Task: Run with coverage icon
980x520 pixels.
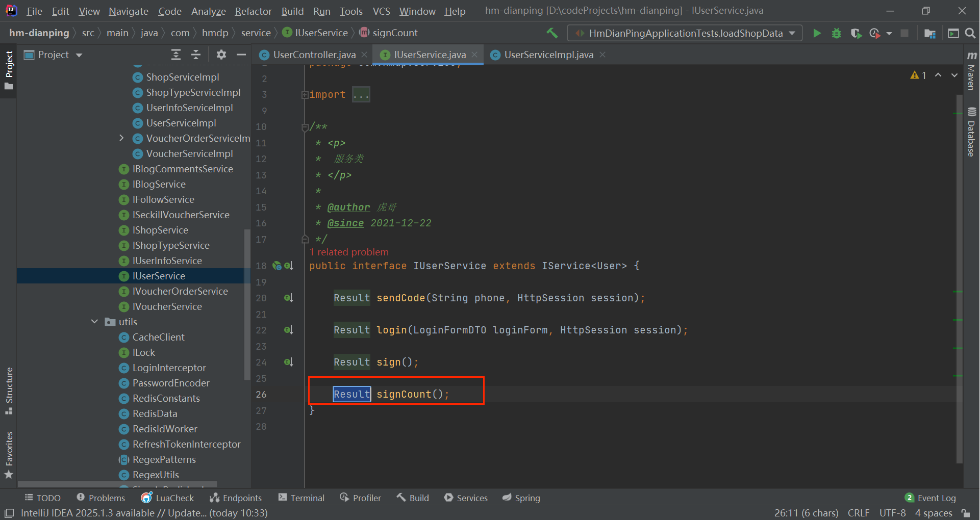Action: pyautogui.click(x=856, y=33)
